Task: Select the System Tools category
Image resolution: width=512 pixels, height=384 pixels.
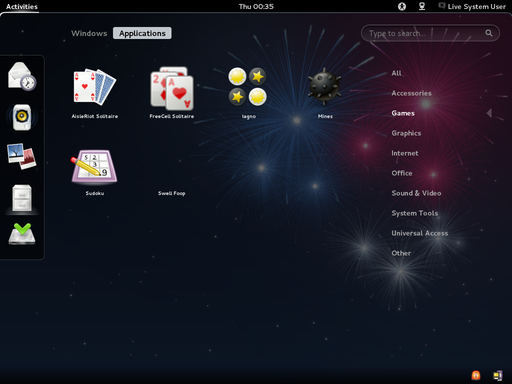Action: pyautogui.click(x=415, y=213)
